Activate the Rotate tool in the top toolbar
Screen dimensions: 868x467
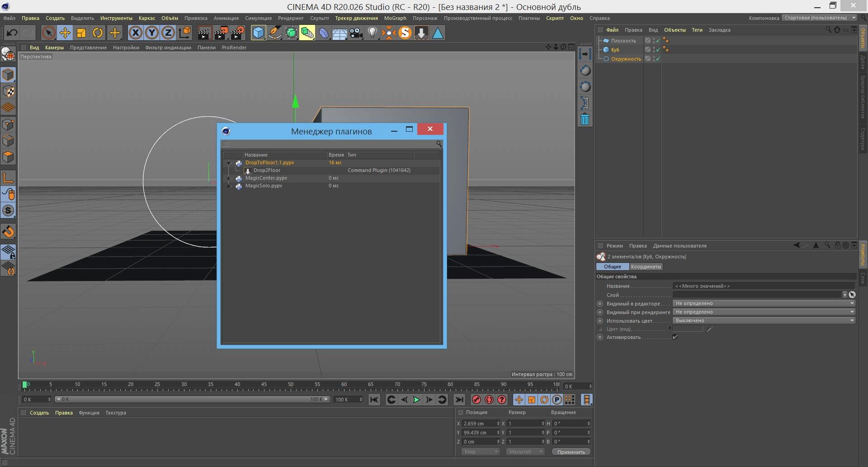click(98, 33)
